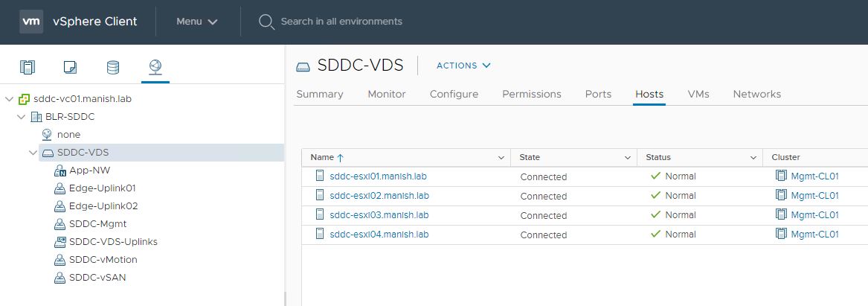Image resolution: width=868 pixels, height=306 pixels.
Task: Switch to the Permissions tab
Action: pyautogui.click(x=531, y=95)
